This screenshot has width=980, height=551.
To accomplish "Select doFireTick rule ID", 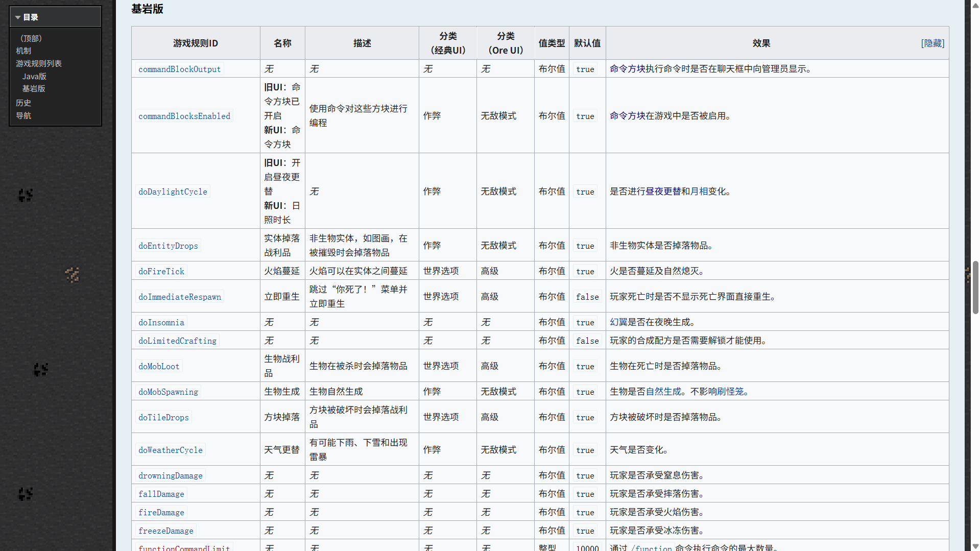I will pyautogui.click(x=161, y=271).
